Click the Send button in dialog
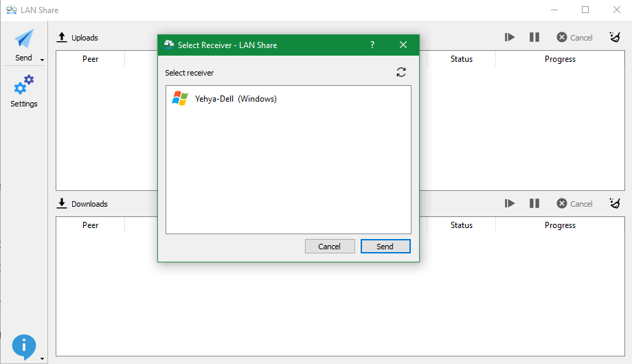This screenshot has width=632, height=364. (385, 247)
